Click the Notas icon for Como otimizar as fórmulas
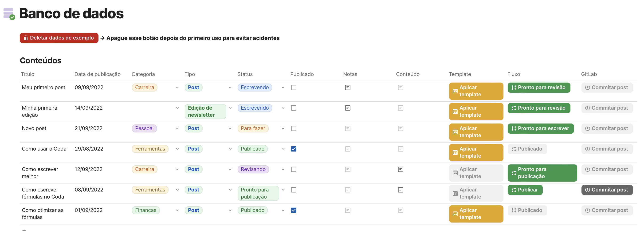The image size is (644, 231). [x=348, y=210]
